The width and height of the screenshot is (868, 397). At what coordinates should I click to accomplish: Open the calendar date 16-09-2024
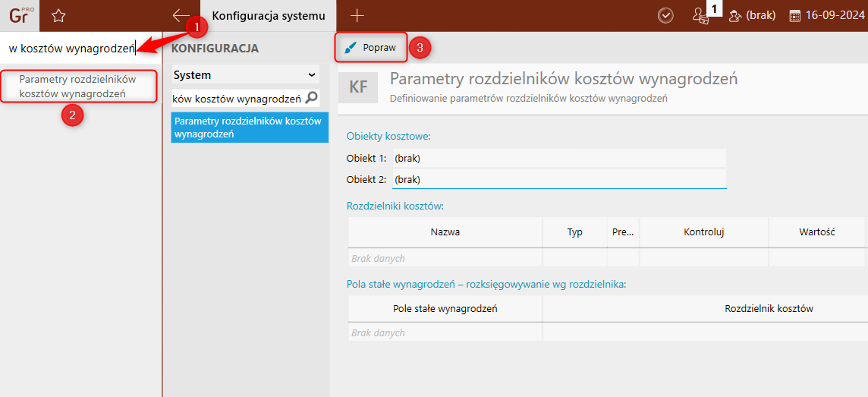(x=828, y=16)
